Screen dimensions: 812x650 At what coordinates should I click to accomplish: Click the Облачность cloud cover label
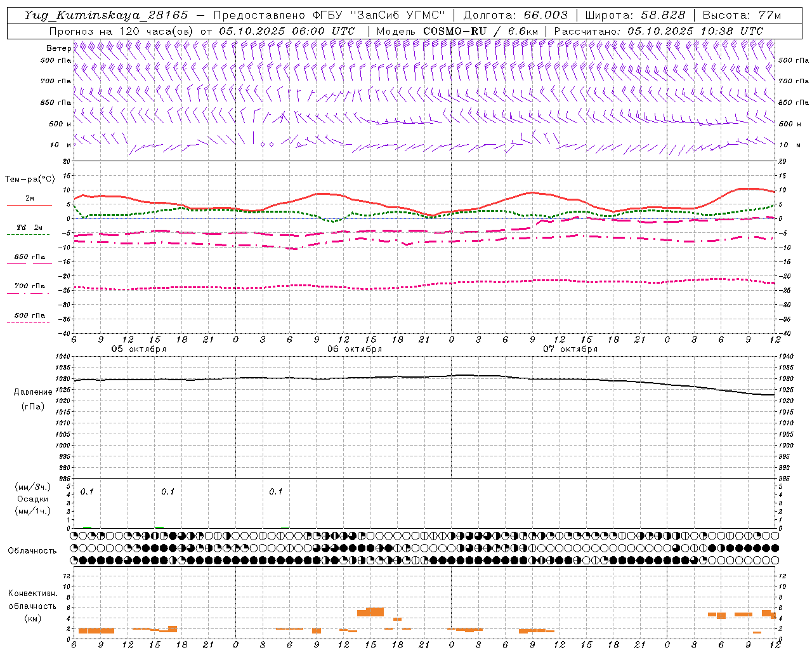(x=32, y=551)
